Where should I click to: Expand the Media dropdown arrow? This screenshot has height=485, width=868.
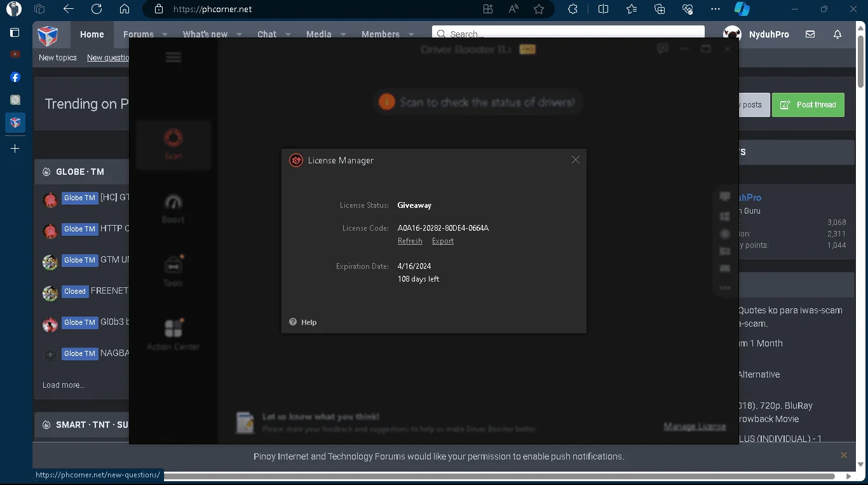click(x=342, y=34)
